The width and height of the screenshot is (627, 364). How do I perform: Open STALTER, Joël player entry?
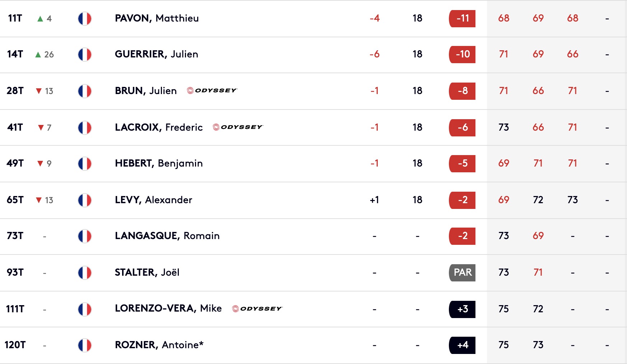pyautogui.click(x=147, y=272)
